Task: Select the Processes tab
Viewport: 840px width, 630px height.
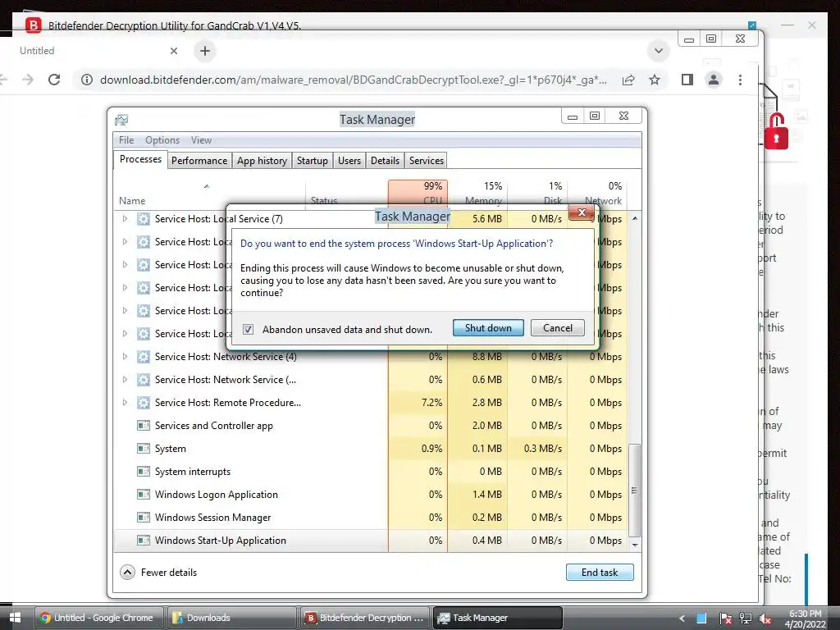Action: pos(140,159)
